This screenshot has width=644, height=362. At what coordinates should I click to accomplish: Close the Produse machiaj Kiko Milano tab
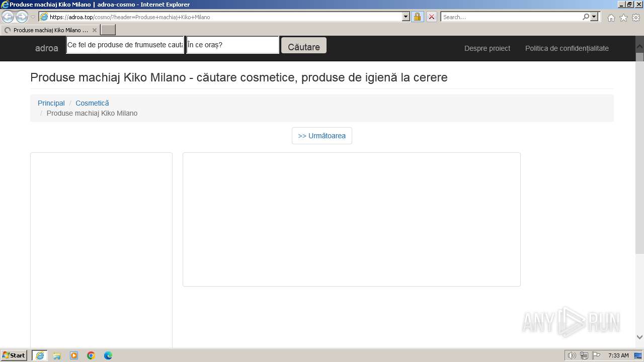pyautogui.click(x=94, y=30)
